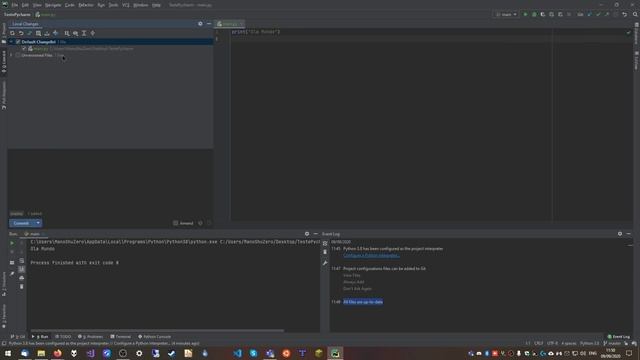The width and height of the screenshot is (640, 360).
Task: Run the main configuration from top toolbar
Action: 525,14
